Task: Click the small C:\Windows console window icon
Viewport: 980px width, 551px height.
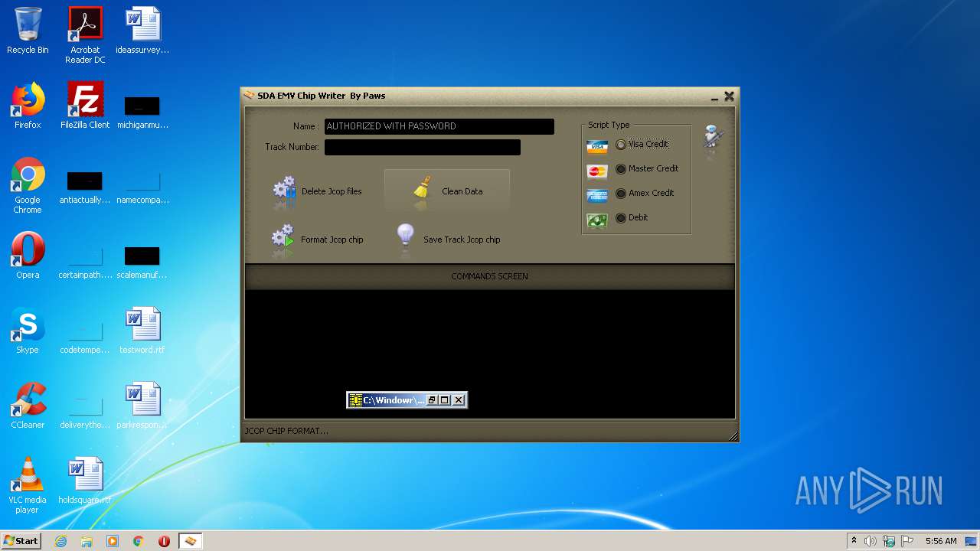Action: tap(355, 399)
